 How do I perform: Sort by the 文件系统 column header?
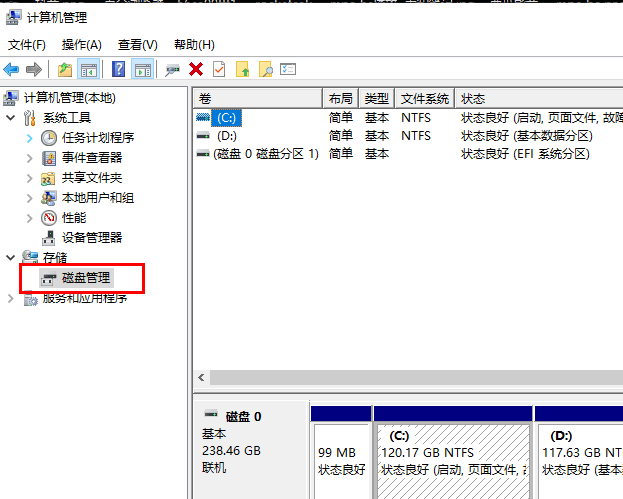tap(424, 98)
